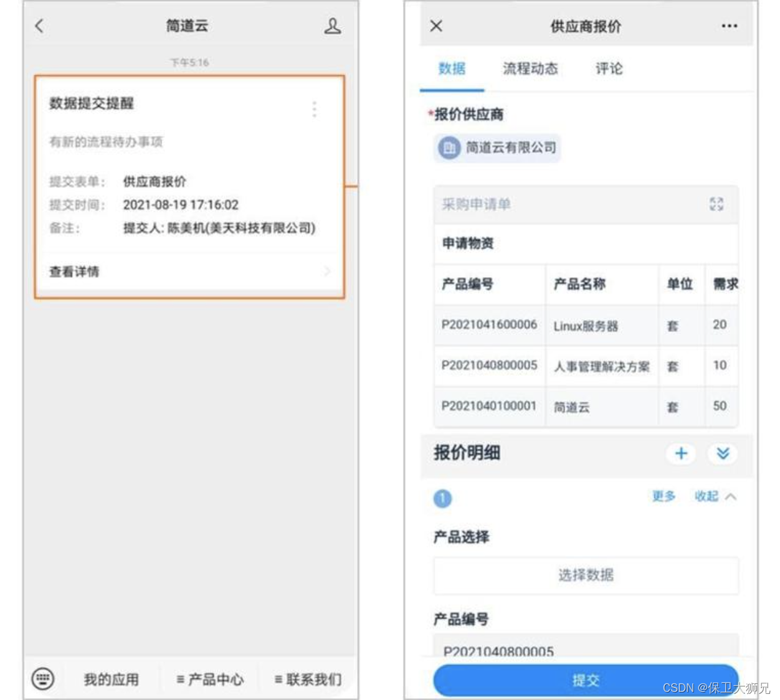Click the quantity 20 cell for Linux服务器
The width and height of the screenshot is (780, 700).
click(x=720, y=324)
